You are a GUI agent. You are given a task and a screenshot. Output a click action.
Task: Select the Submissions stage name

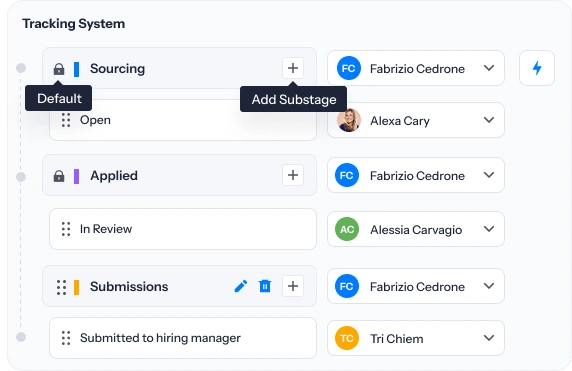(129, 287)
